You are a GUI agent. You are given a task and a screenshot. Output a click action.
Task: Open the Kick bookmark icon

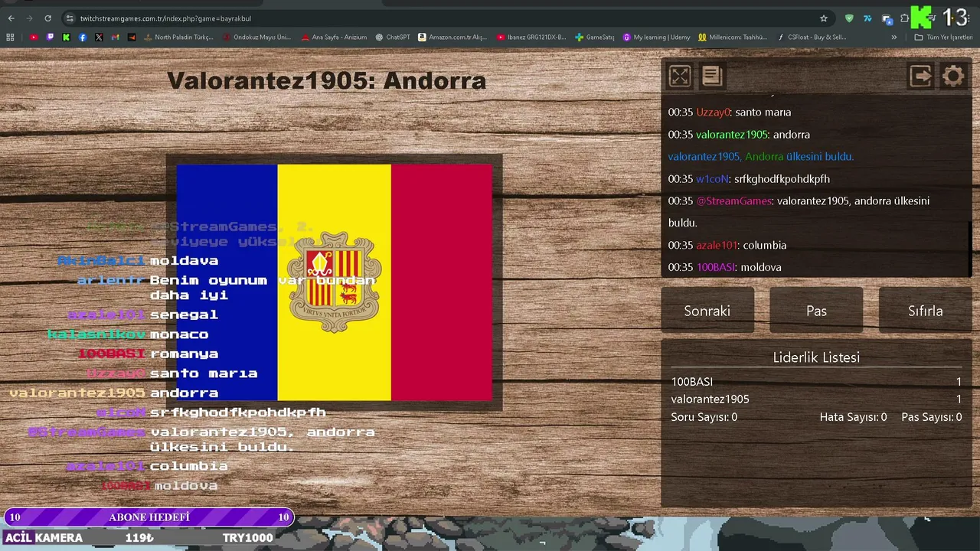click(x=67, y=37)
